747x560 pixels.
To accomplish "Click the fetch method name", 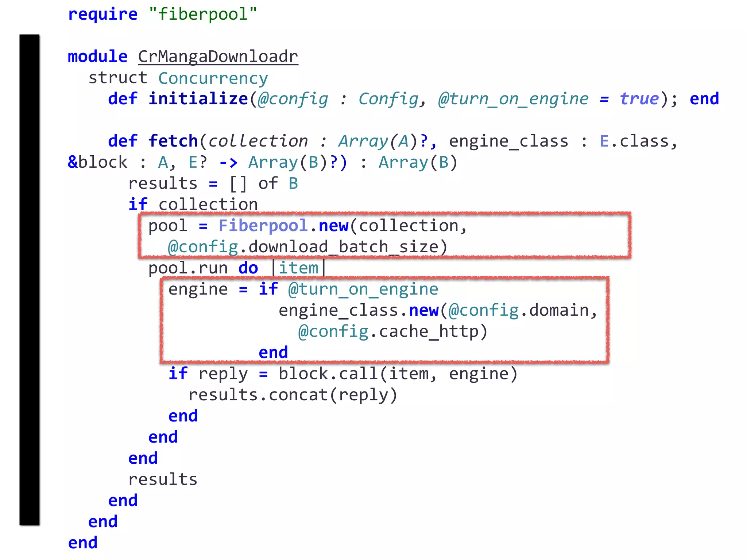I will 173,141.
